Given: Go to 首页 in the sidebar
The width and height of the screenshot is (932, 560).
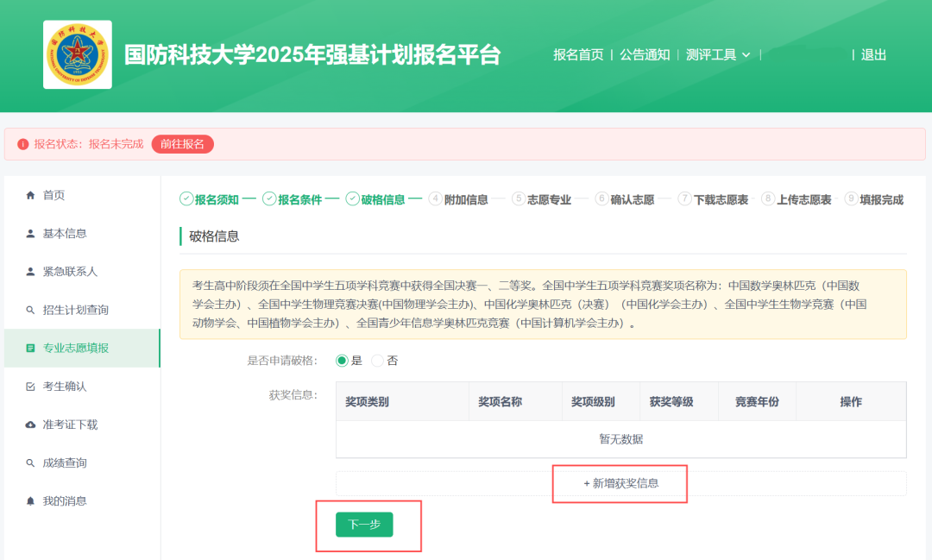Looking at the screenshot, I should [x=82, y=195].
